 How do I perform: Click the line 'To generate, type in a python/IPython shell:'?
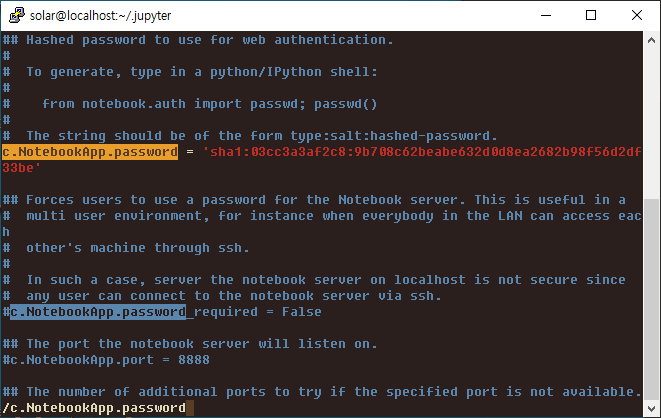(x=202, y=72)
